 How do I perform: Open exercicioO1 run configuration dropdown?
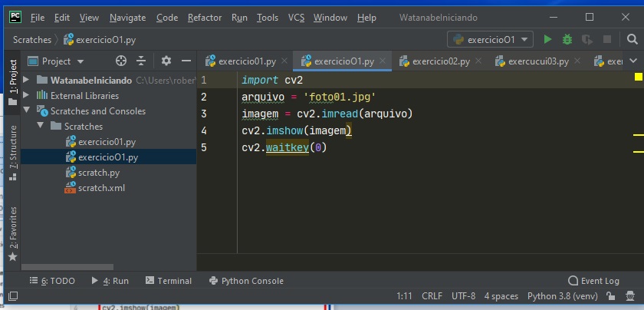click(x=491, y=39)
